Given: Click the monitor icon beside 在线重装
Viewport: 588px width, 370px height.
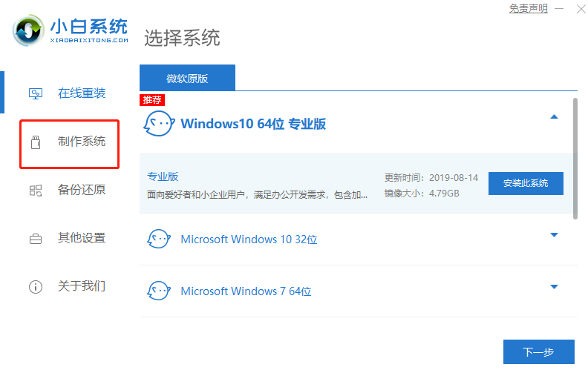Looking at the screenshot, I should (x=36, y=93).
